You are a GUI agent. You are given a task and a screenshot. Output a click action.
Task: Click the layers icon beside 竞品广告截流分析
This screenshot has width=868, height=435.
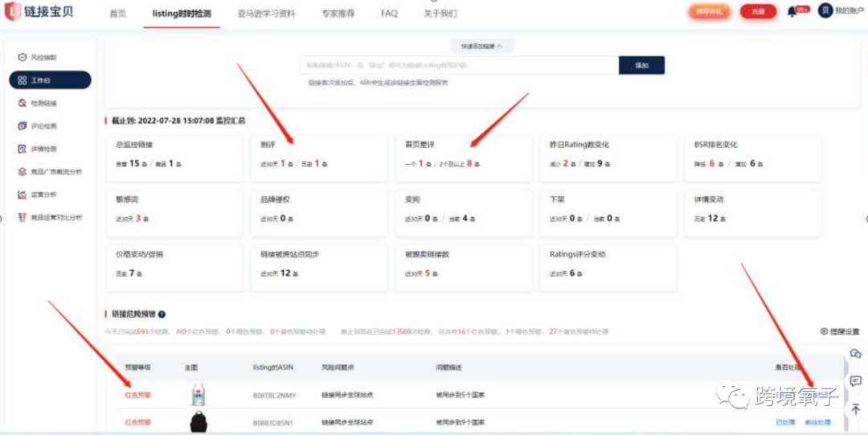[23, 172]
